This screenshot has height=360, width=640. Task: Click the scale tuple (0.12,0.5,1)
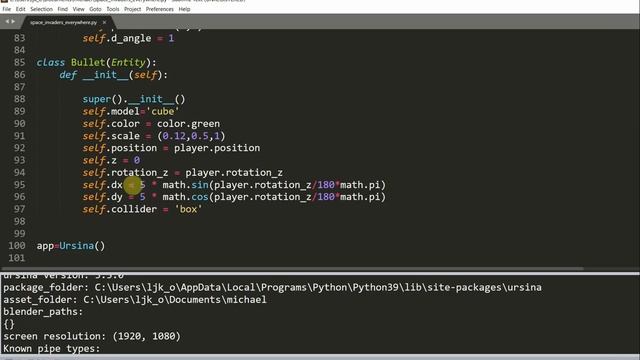[x=191, y=136]
